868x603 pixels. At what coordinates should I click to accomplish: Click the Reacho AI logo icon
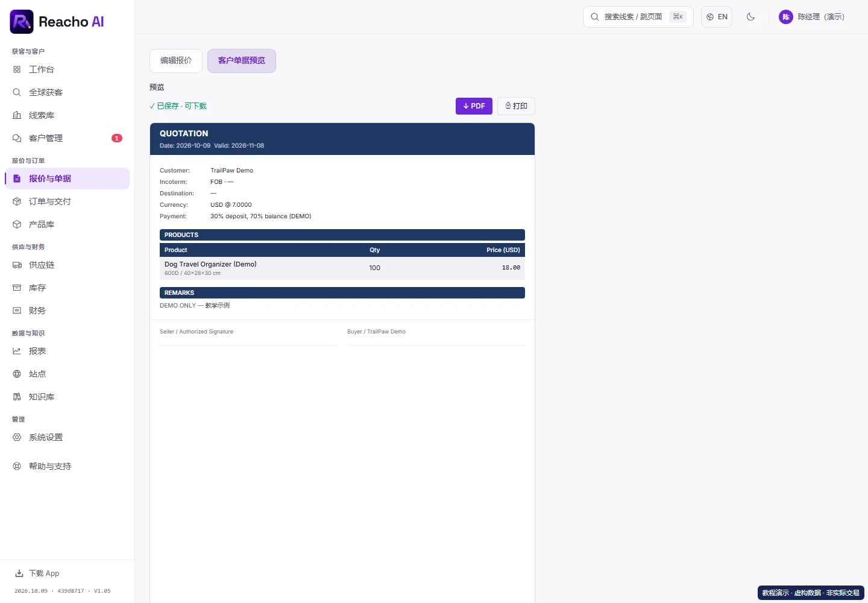point(22,22)
